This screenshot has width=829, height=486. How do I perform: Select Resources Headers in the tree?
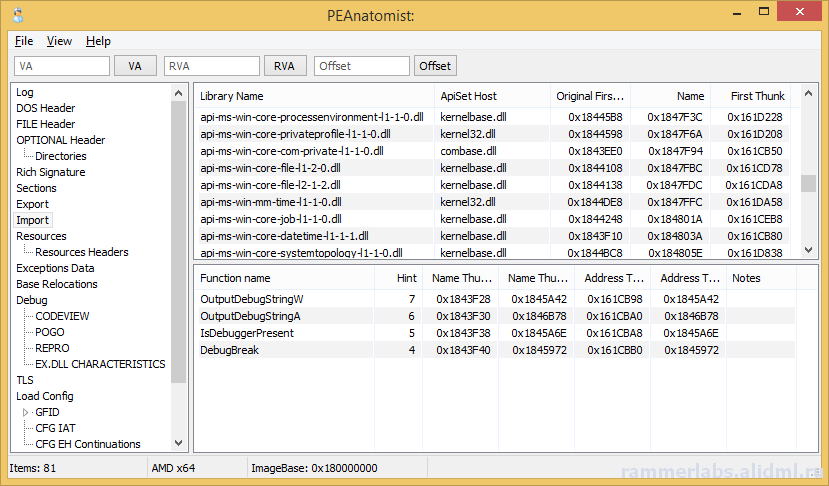click(x=82, y=252)
